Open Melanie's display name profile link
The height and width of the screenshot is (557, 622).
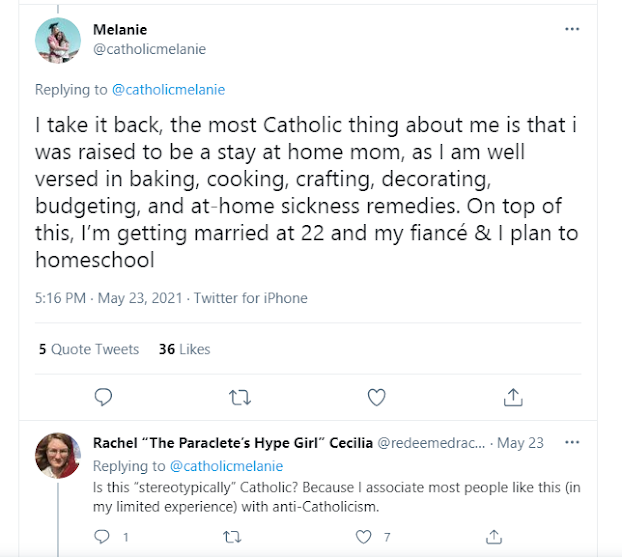118,30
